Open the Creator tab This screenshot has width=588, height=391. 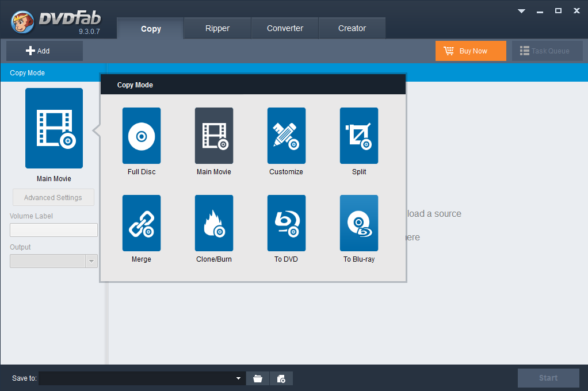coord(352,28)
